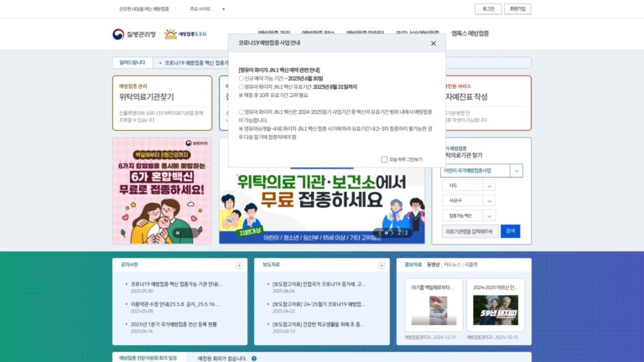This screenshot has width=644, height=362.
Task: Check the 오늘 하루 그만보기 checkbox
Action: tap(384, 159)
